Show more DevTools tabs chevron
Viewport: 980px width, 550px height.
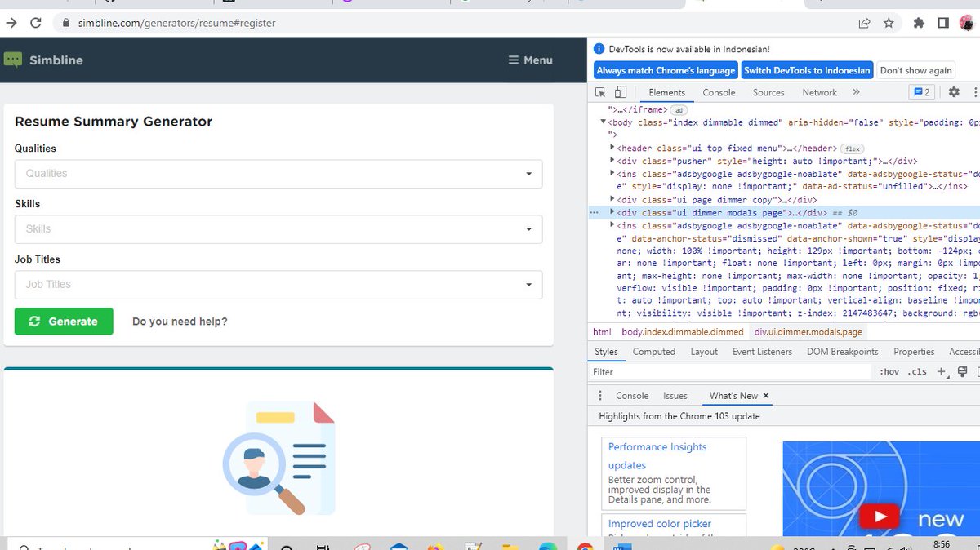point(856,92)
